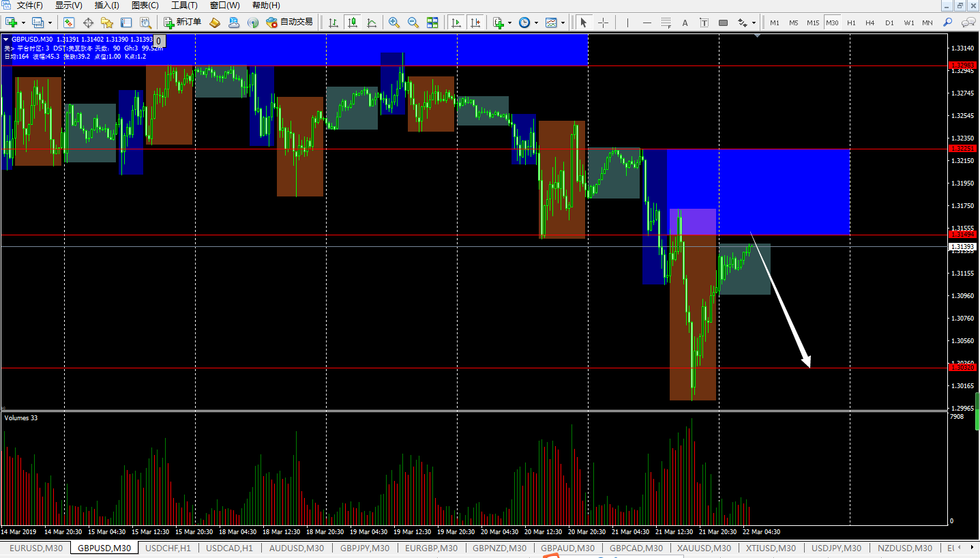
Task: Switch to line chart mode
Action: (372, 23)
